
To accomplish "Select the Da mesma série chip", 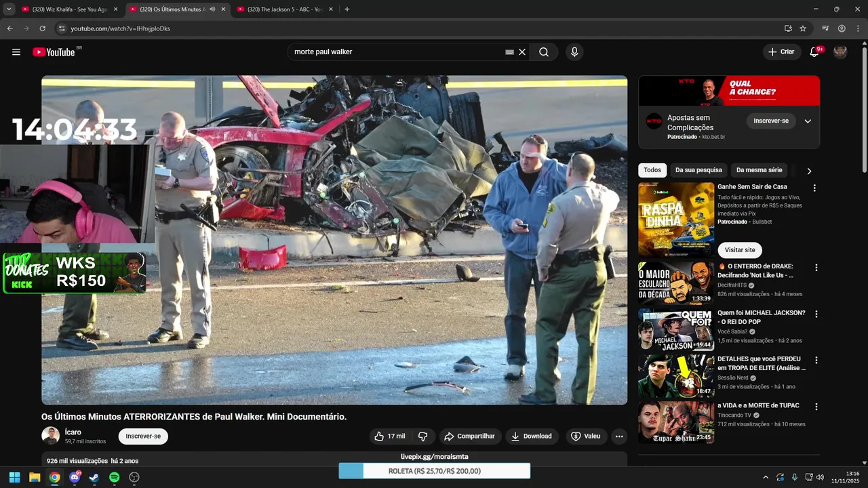I will (759, 170).
